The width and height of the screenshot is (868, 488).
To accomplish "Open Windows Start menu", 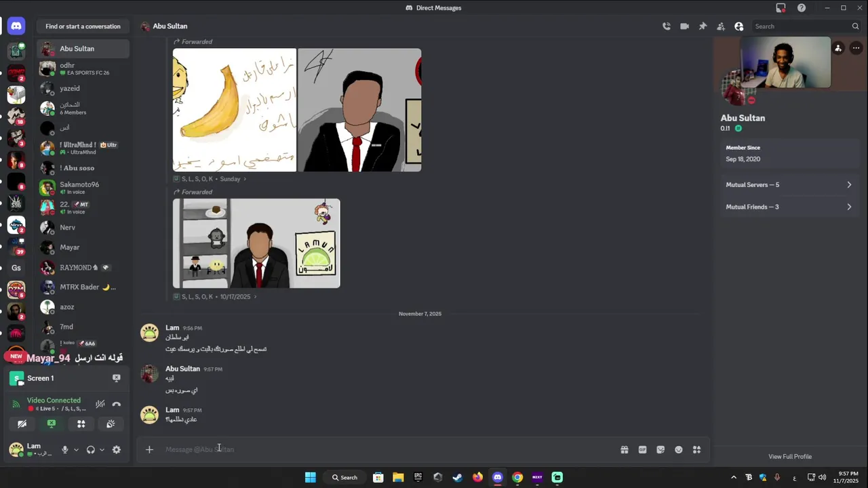I will [310, 477].
